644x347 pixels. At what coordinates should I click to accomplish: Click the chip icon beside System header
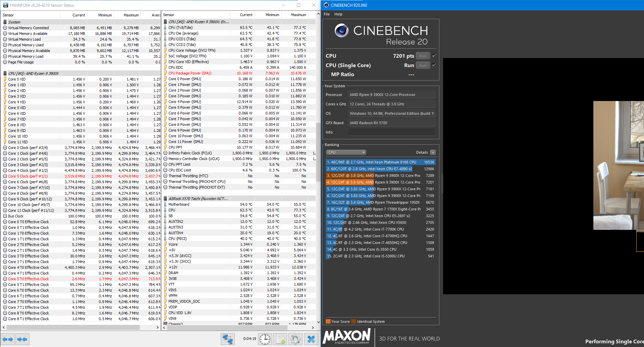point(5,22)
